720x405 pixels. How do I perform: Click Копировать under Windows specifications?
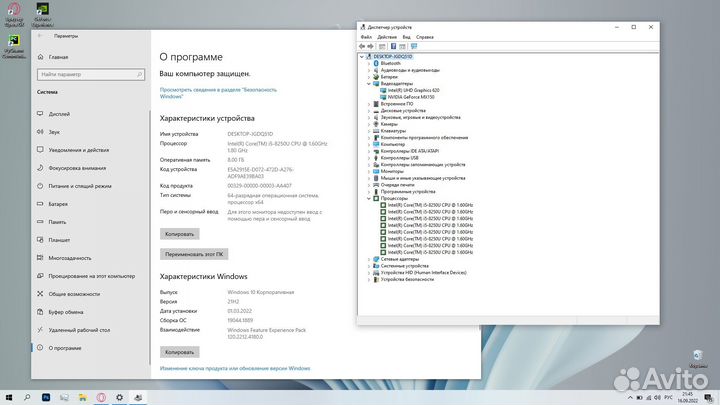pos(180,352)
